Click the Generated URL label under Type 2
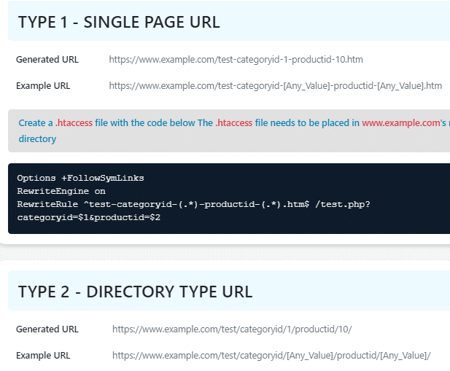 (47, 329)
